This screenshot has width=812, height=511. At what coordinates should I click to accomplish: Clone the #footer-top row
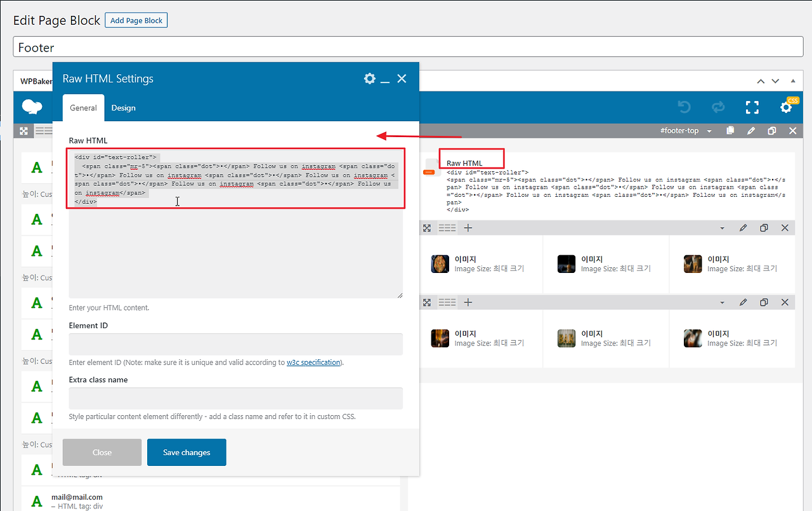[772, 131]
